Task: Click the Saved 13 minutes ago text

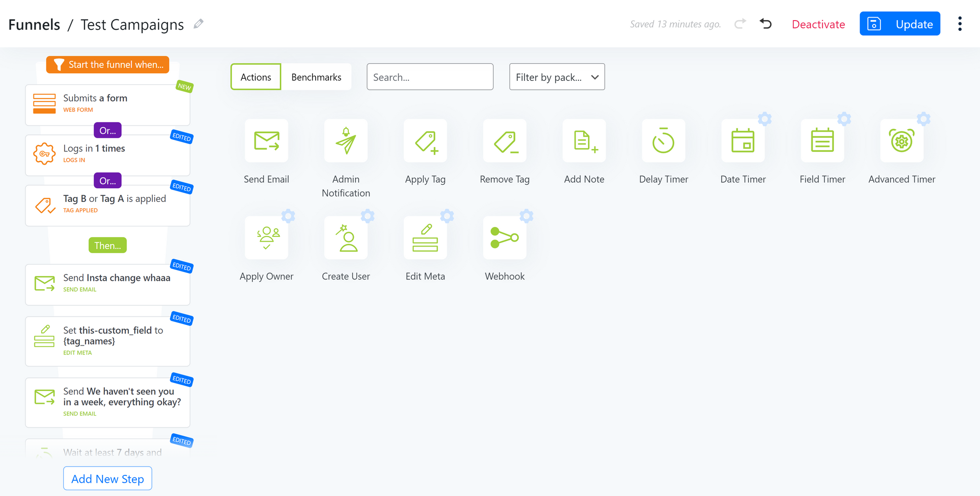Action: 675,24
